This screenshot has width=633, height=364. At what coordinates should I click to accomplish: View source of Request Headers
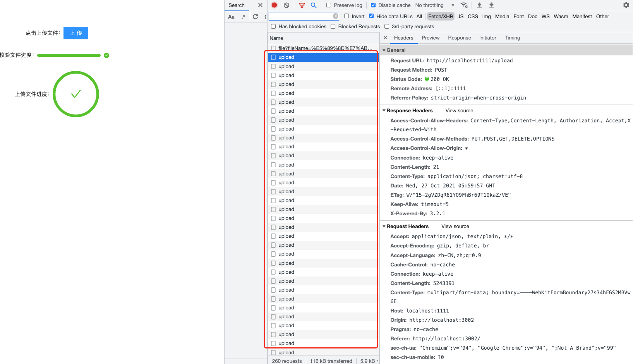pos(455,227)
